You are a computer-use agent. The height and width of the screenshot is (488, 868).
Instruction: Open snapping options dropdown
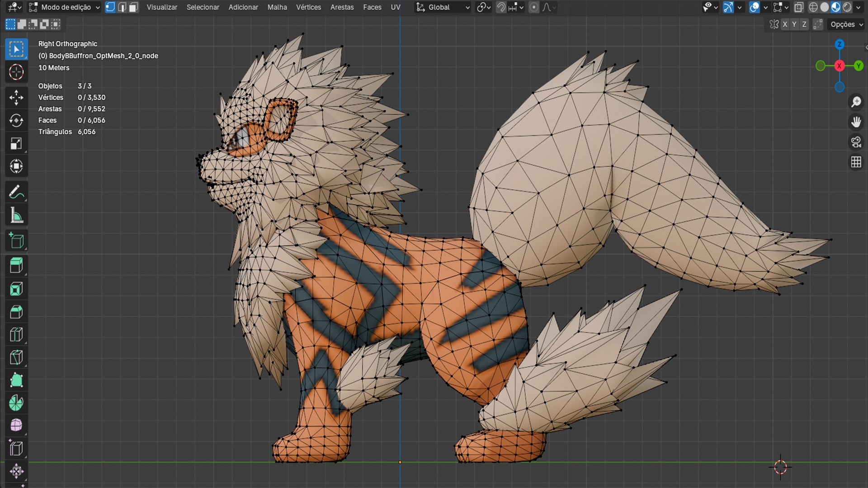pyautogui.click(x=516, y=7)
